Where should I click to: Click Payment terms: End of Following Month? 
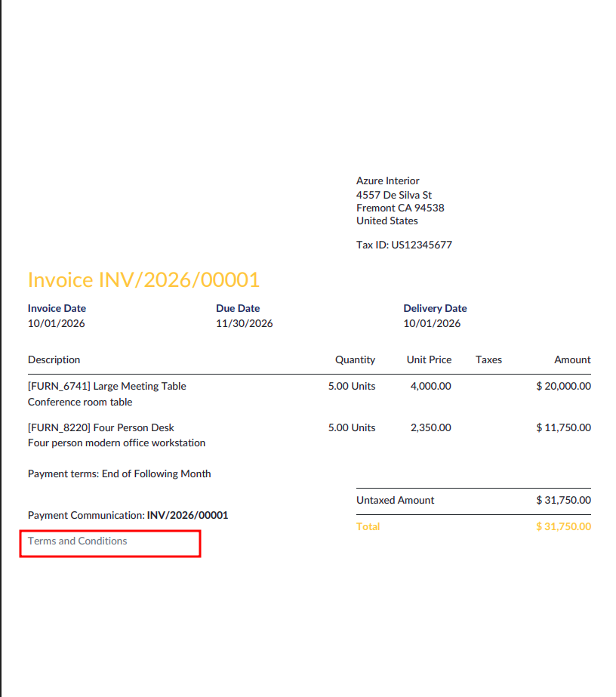[119, 473]
